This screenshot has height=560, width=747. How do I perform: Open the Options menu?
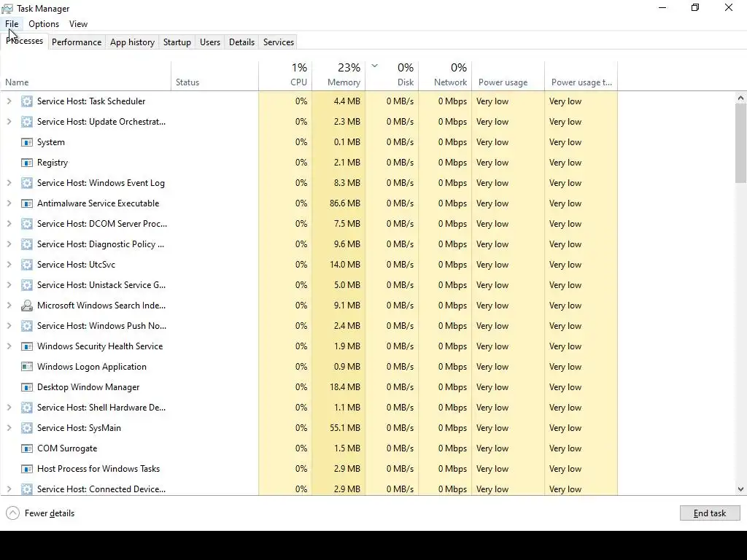point(44,24)
